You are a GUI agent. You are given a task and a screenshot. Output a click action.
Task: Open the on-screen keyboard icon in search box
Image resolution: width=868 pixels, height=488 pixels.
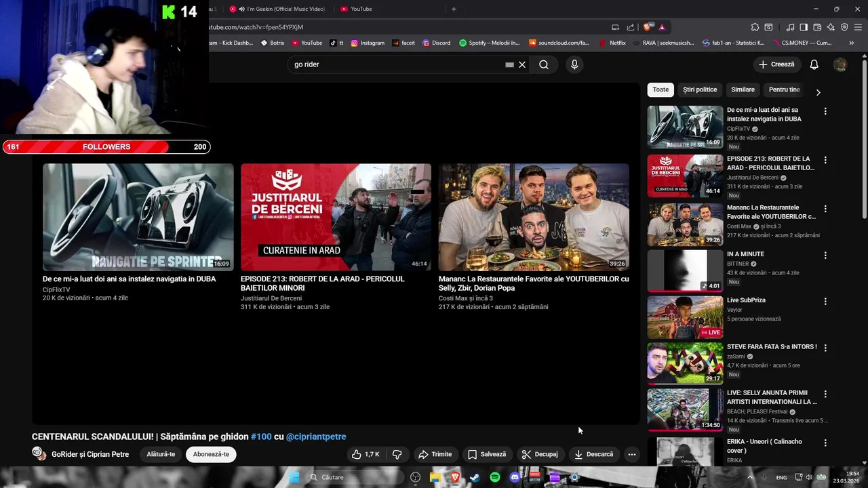[509, 64]
